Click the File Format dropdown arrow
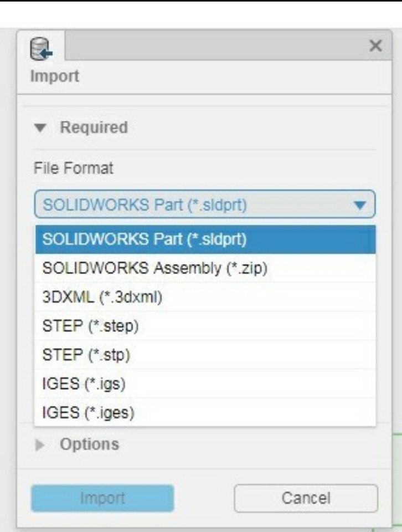 (359, 206)
